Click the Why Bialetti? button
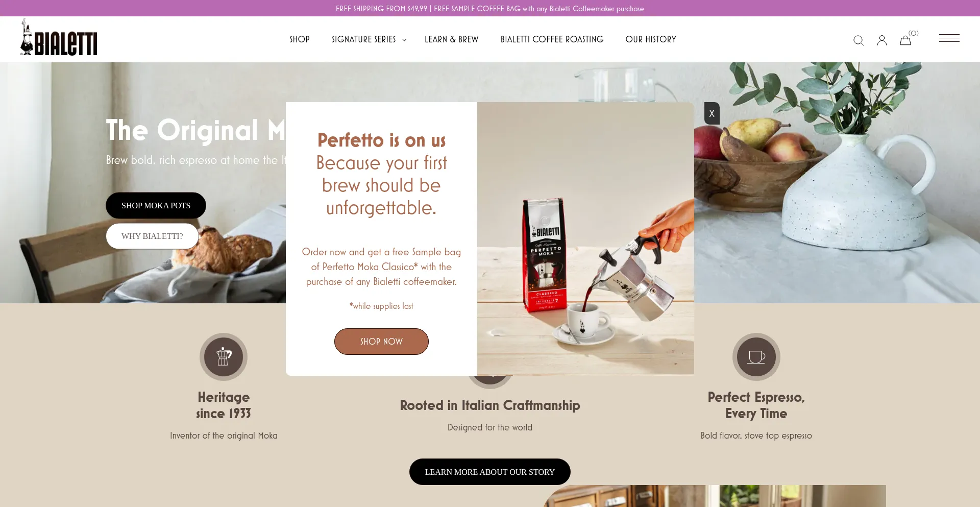The width and height of the screenshot is (980, 507). tap(152, 236)
